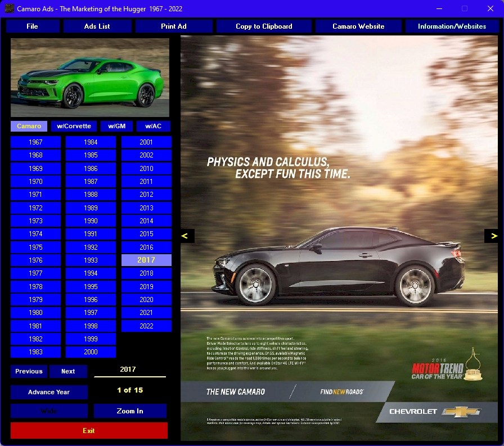Click the dimmed Wide button
The image size is (504, 446).
tap(49, 411)
